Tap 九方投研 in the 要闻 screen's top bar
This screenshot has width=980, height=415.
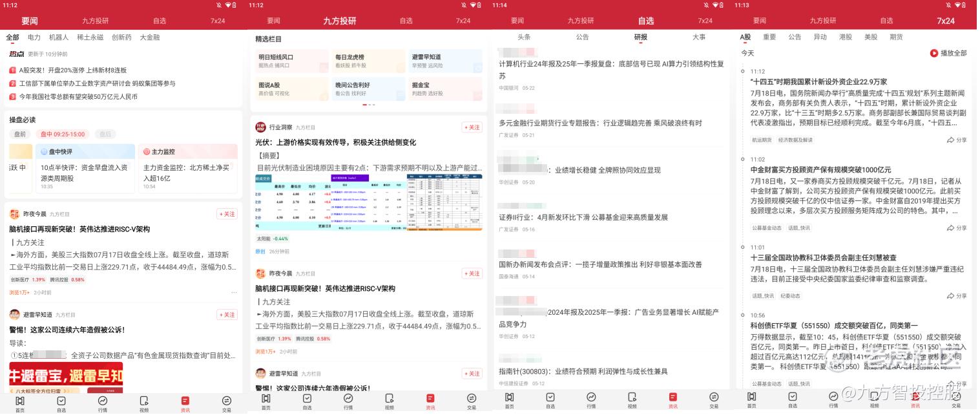pos(96,21)
